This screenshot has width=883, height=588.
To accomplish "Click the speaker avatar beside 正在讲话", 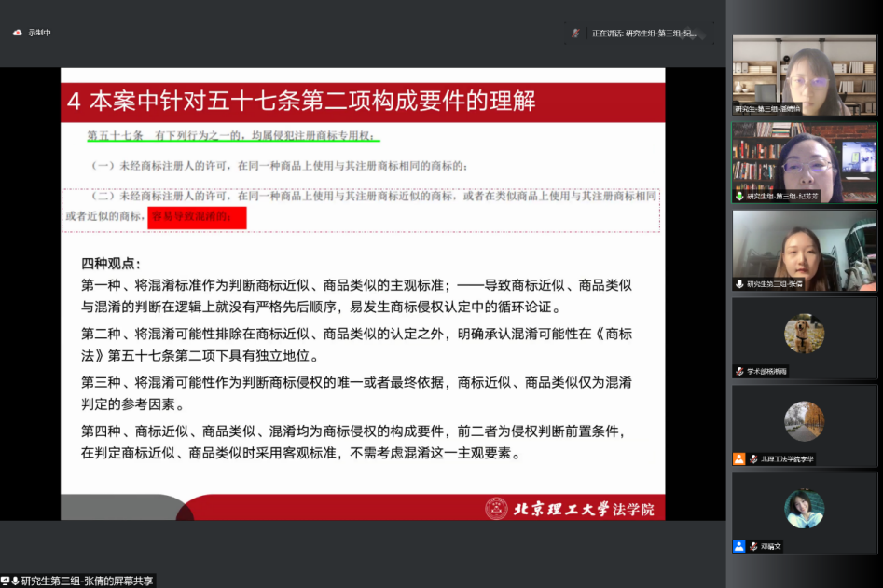I will [x=576, y=33].
